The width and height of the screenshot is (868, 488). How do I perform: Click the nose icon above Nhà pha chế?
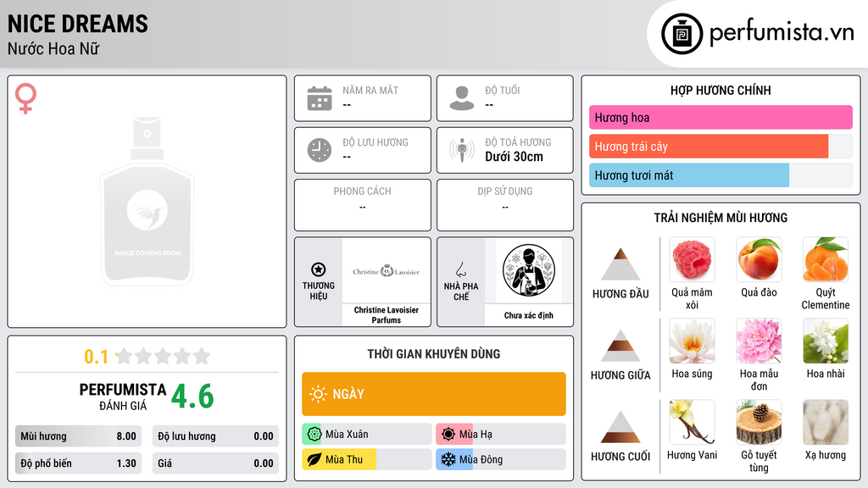(460, 269)
